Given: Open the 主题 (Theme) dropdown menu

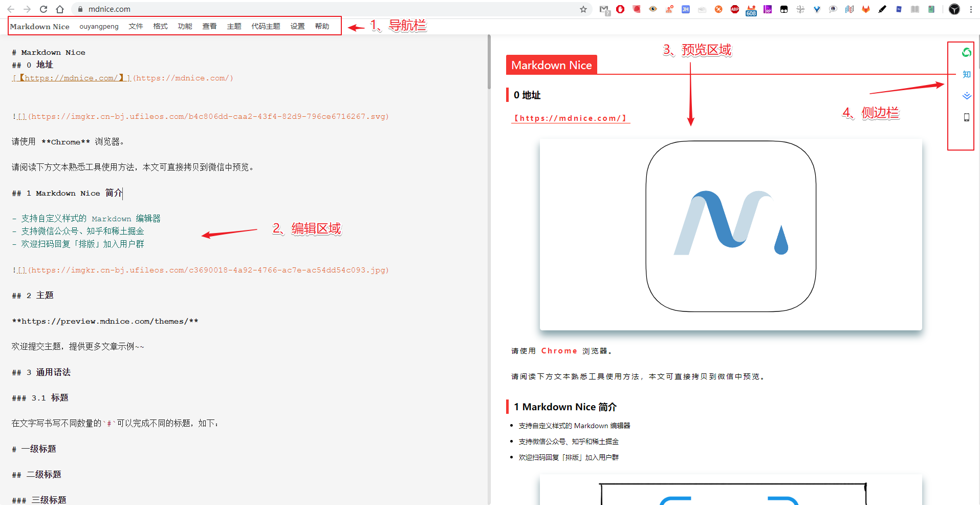Looking at the screenshot, I should tap(234, 26).
